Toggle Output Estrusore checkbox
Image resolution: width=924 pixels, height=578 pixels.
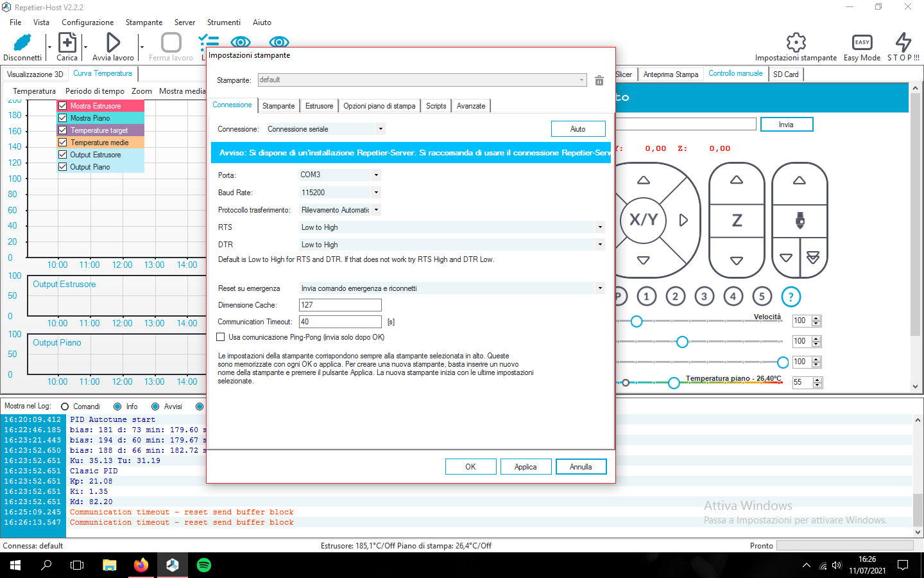(x=63, y=155)
